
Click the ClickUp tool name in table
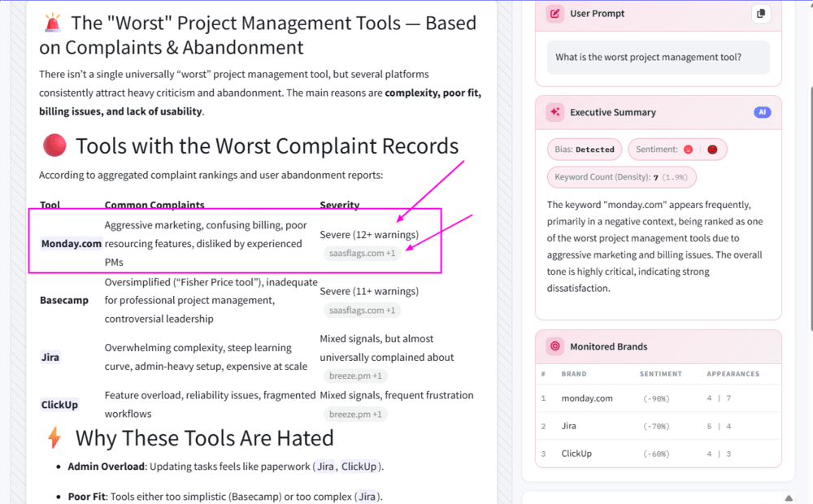pos(59,405)
